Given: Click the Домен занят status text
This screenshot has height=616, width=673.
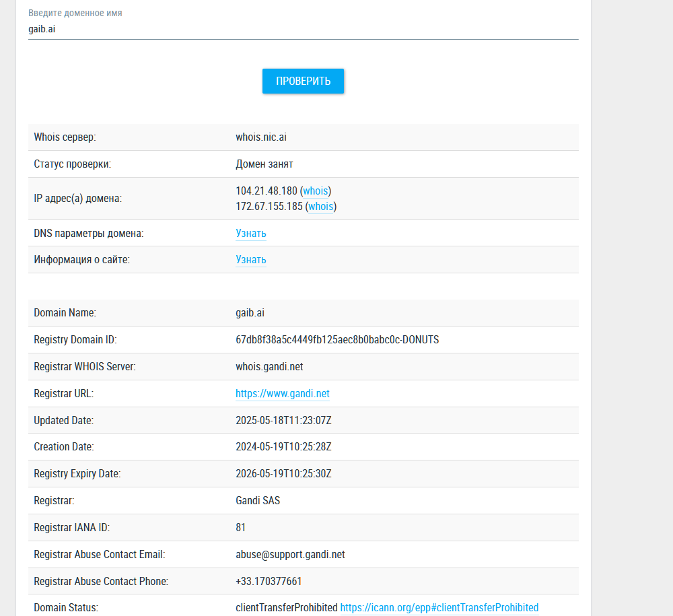Looking at the screenshot, I should pyautogui.click(x=264, y=164).
